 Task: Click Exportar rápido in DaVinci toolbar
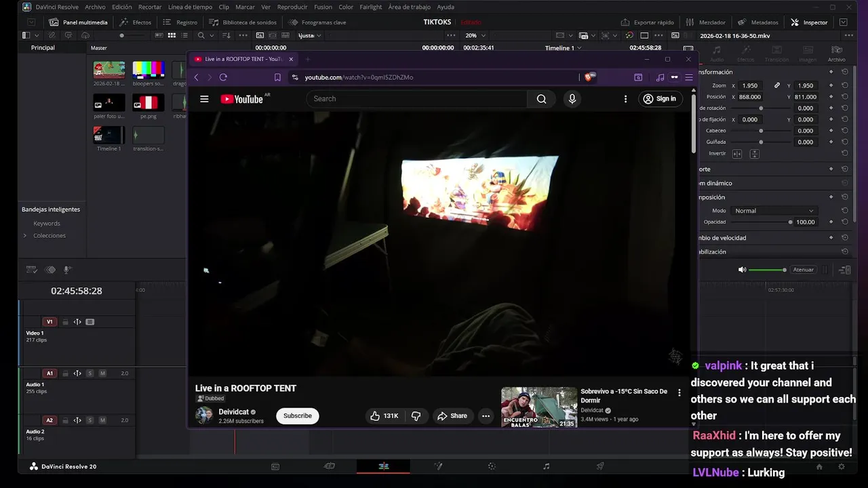coord(648,22)
